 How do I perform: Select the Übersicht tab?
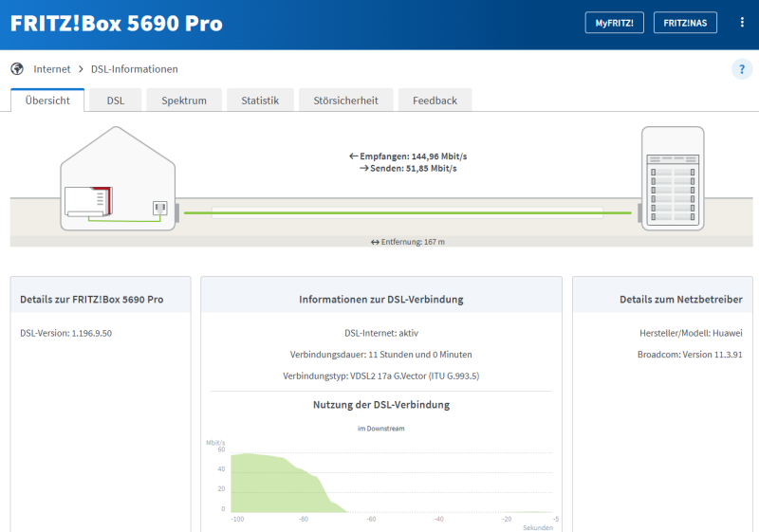[x=47, y=101]
